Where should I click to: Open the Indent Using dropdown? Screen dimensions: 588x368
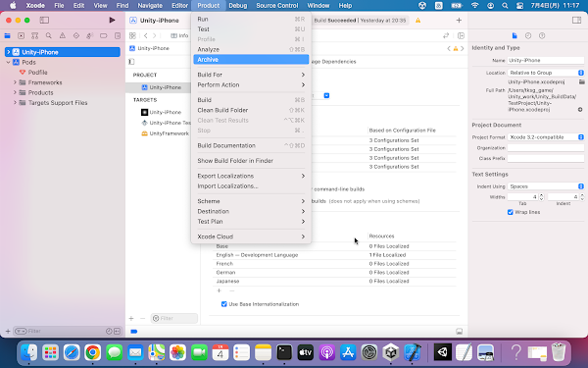click(546, 186)
